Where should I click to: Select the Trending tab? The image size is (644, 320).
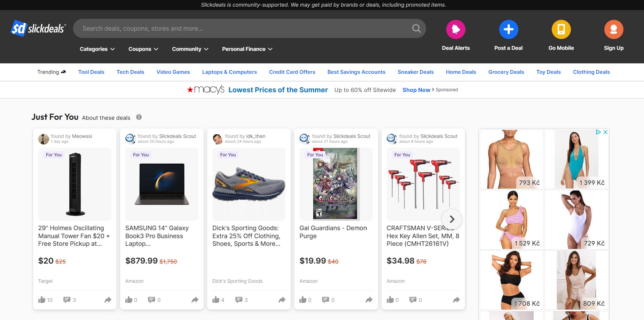pos(52,72)
